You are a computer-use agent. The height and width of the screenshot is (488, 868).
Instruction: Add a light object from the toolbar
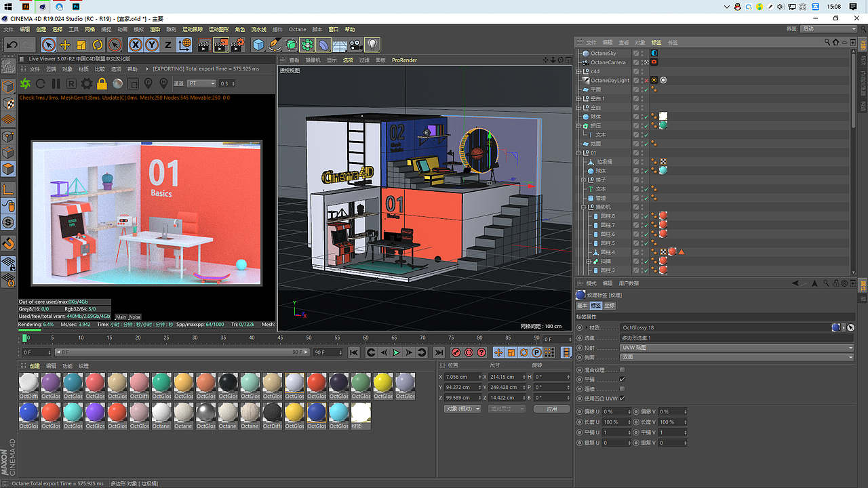[x=372, y=45]
